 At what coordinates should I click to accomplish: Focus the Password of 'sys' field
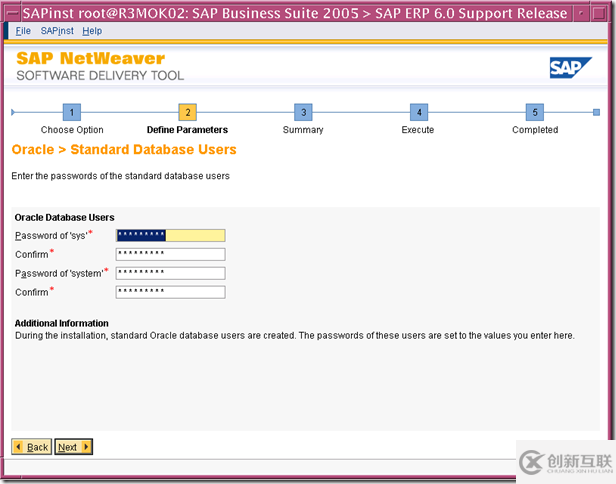[x=170, y=235]
